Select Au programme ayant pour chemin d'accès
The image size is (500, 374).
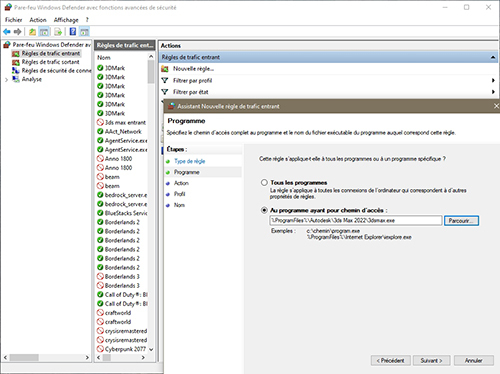coord(264,210)
